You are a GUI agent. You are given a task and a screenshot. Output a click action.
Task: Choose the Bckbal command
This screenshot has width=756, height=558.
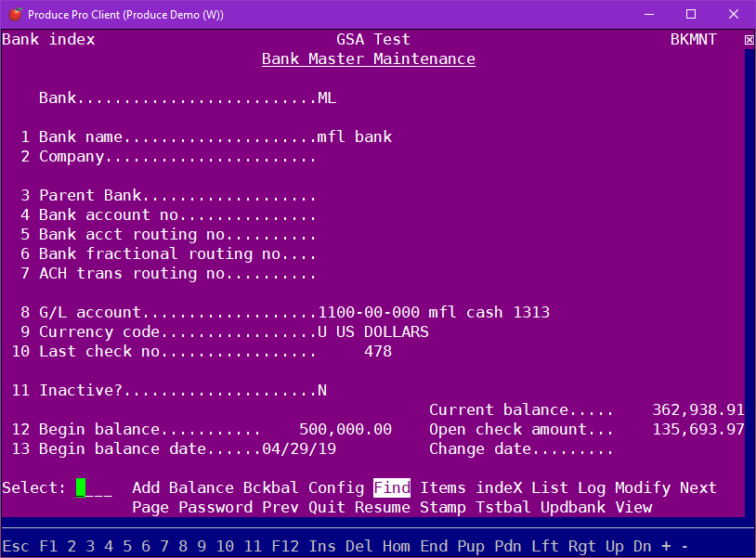[271, 487]
